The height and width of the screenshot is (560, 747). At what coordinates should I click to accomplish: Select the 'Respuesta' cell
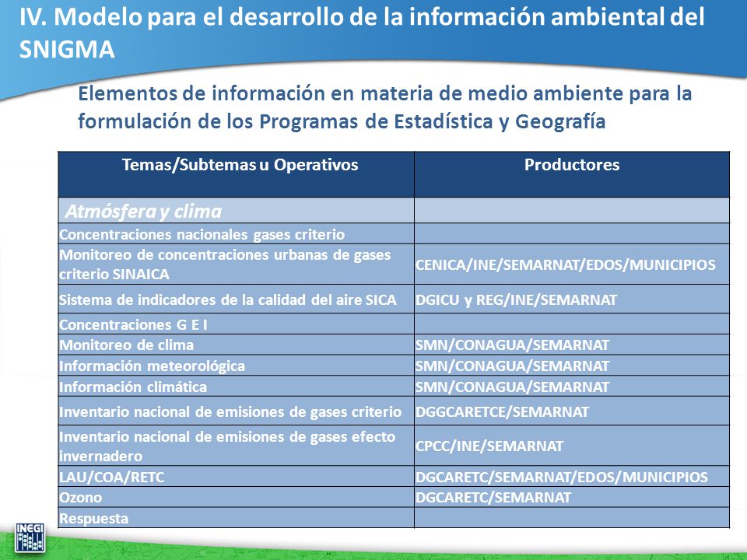pos(237,518)
